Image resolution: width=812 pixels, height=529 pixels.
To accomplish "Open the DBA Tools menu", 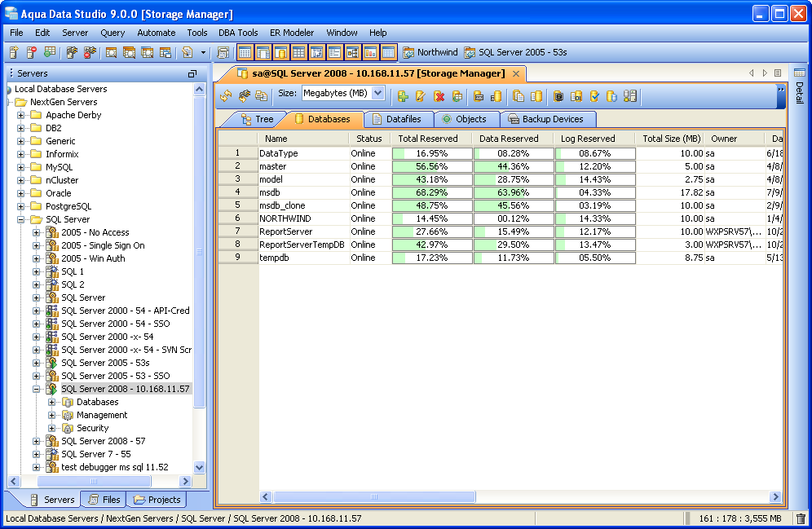I will pyautogui.click(x=238, y=33).
